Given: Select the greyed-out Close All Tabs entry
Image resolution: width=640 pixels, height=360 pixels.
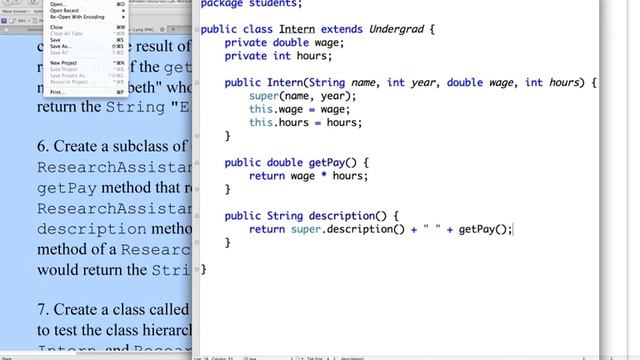Looking at the screenshot, I should pos(86,33).
